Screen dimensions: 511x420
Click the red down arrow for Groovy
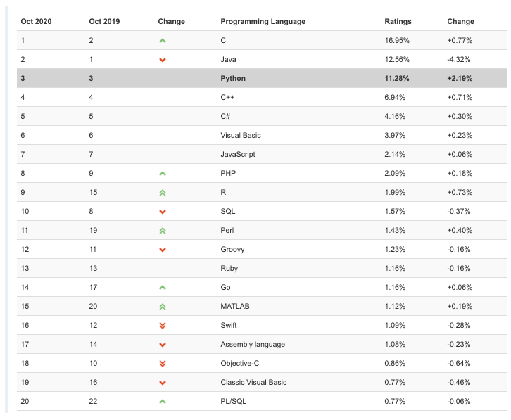(x=163, y=250)
